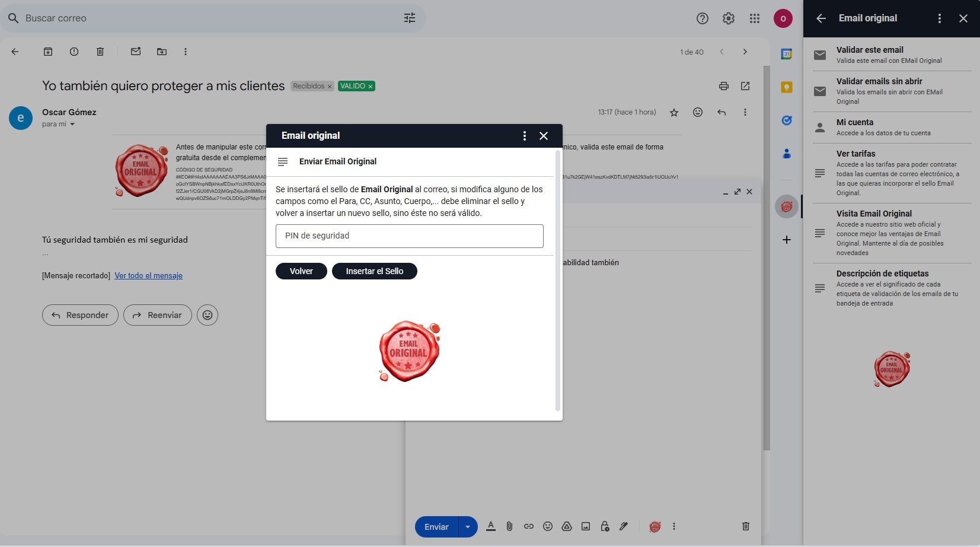Open Mi cuenta option
Image resolution: width=980 pixels, height=547 pixels.
(x=892, y=128)
